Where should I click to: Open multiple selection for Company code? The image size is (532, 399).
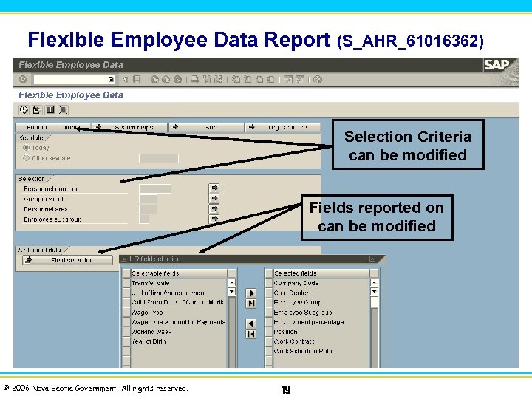214,199
